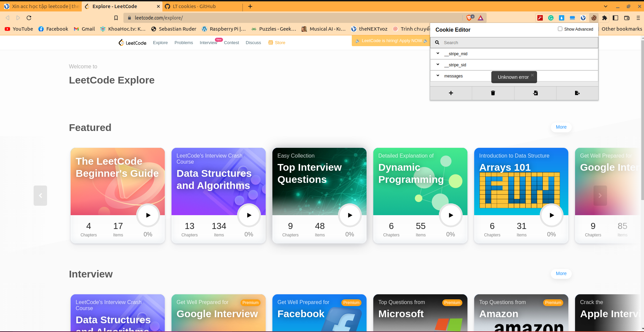Bookmark this page with the bookmark icon
Screen dimensions: 644x332
(x=116, y=18)
